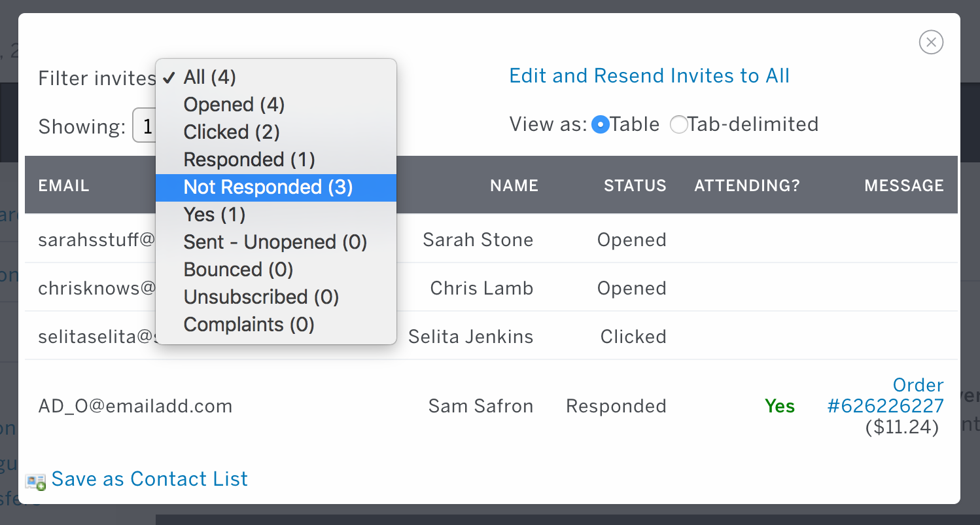Screen dimensions: 980x525
Task: Click the EMAIL column header
Action: click(64, 186)
